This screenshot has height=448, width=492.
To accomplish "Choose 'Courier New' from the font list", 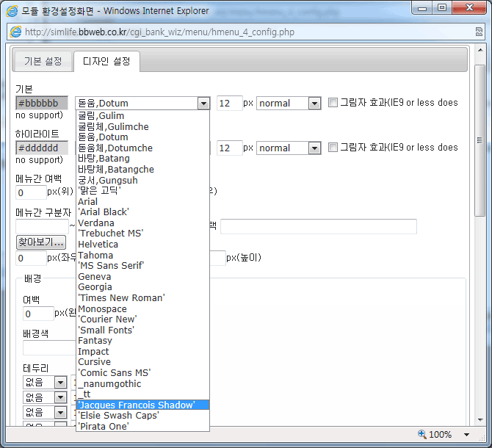I will (142, 319).
